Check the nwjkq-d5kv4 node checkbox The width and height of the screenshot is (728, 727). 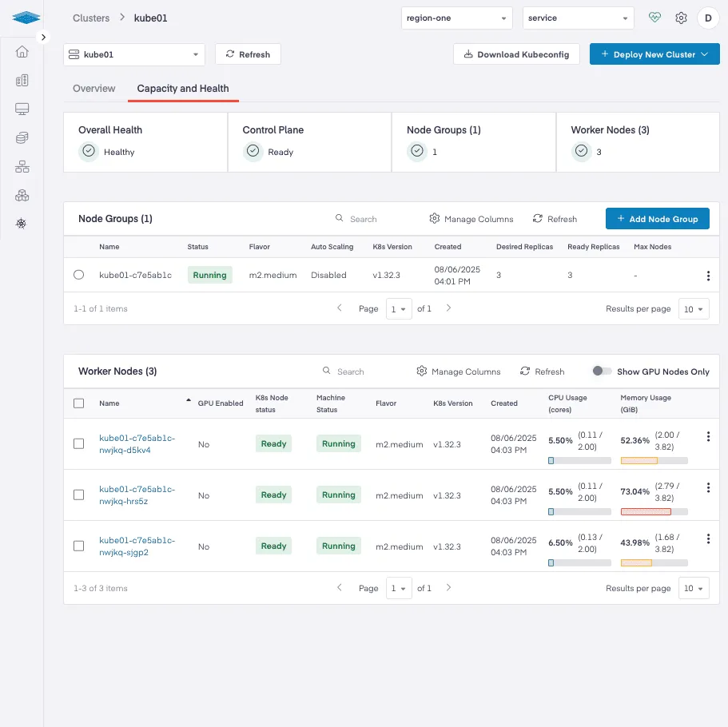click(x=79, y=444)
